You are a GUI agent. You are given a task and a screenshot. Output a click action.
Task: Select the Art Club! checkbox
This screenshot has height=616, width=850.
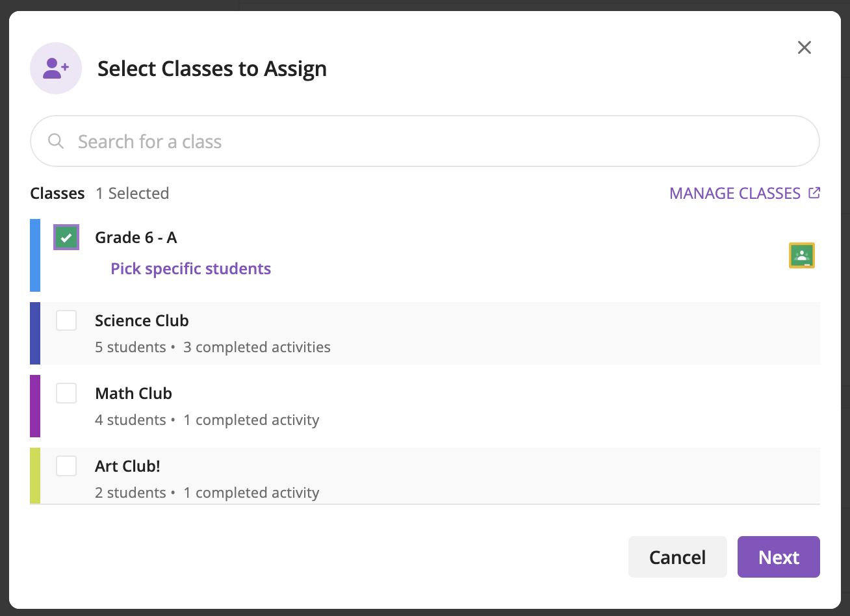click(66, 466)
